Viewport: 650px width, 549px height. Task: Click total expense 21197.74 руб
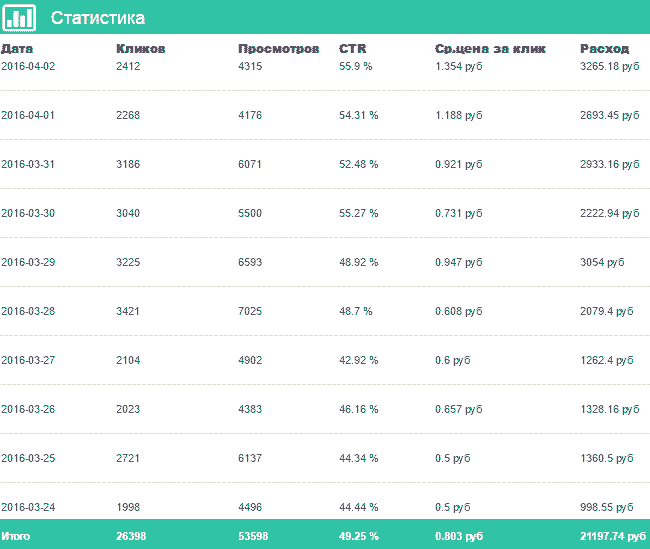[x=613, y=536]
